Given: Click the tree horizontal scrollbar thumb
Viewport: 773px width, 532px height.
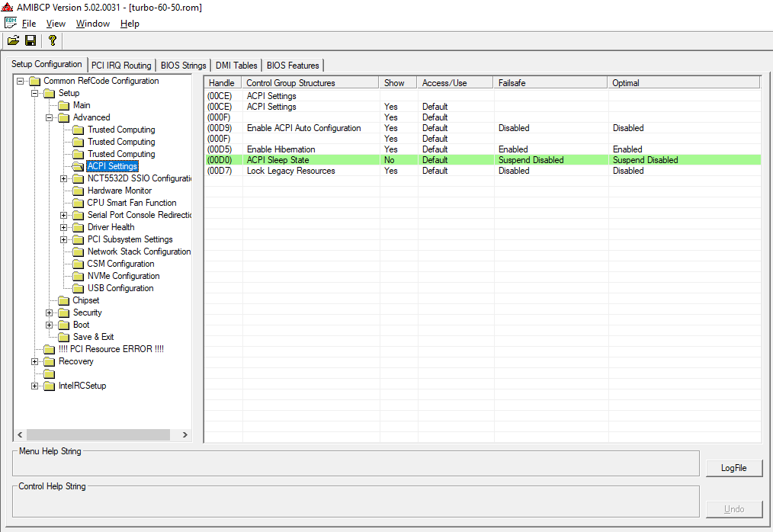Looking at the screenshot, I should (x=98, y=435).
